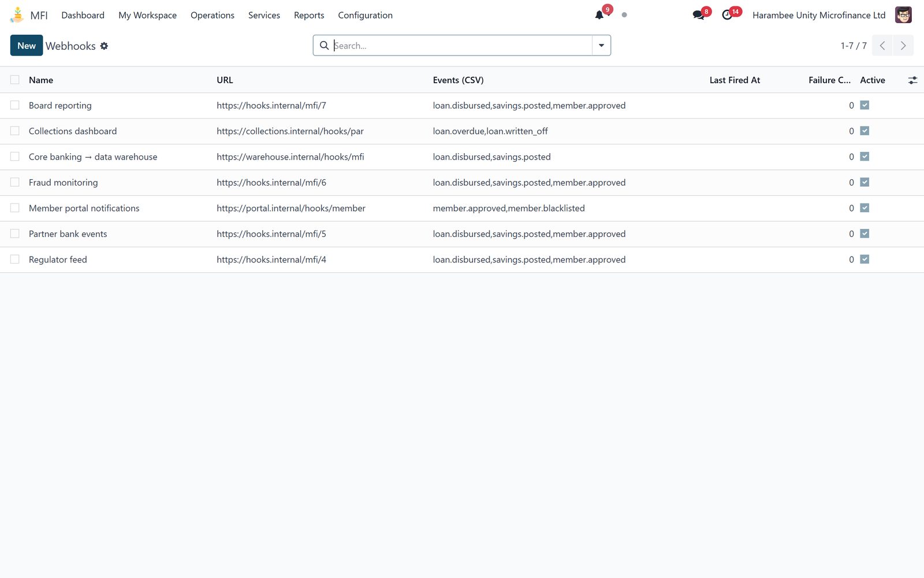The width and height of the screenshot is (924, 578).
Task: Click the user avatar picture
Action: (x=903, y=15)
